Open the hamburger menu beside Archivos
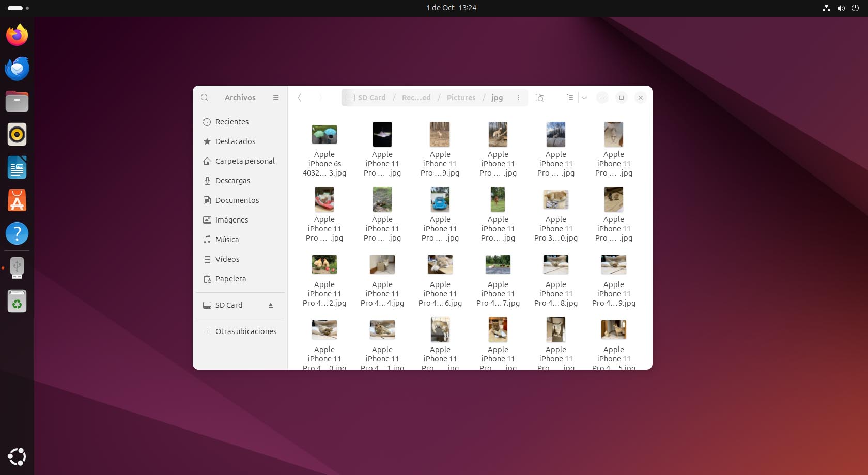This screenshot has width=868, height=475. pyautogui.click(x=276, y=98)
